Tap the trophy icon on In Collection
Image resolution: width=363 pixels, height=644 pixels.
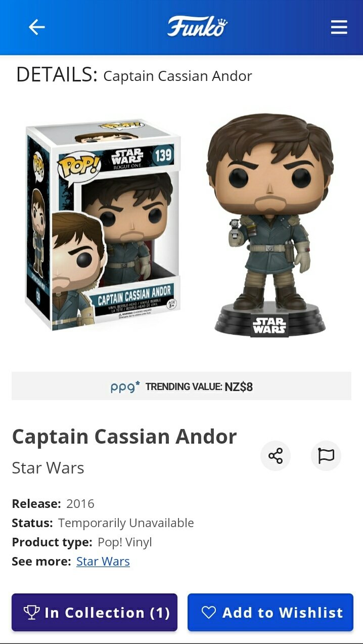pyautogui.click(x=31, y=613)
